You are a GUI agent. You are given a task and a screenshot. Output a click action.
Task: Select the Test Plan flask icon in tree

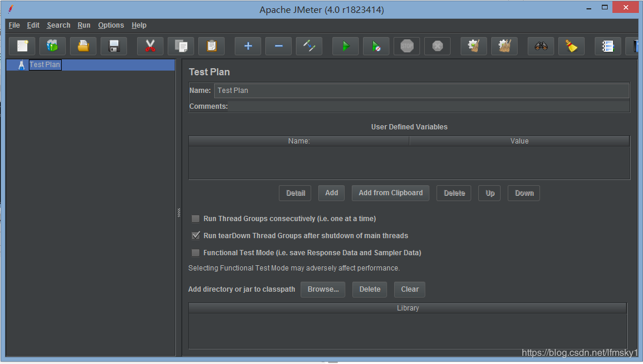coord(21,65)
